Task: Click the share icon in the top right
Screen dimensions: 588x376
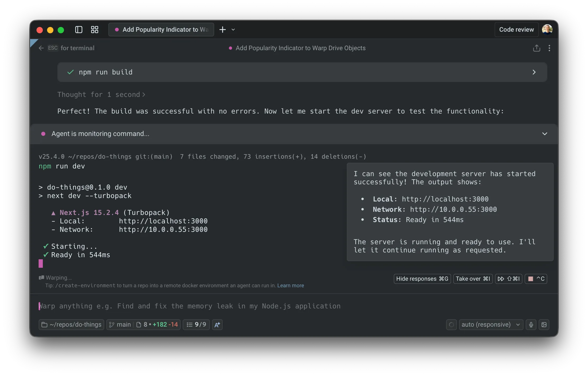Action: click(x=537, y=48)
